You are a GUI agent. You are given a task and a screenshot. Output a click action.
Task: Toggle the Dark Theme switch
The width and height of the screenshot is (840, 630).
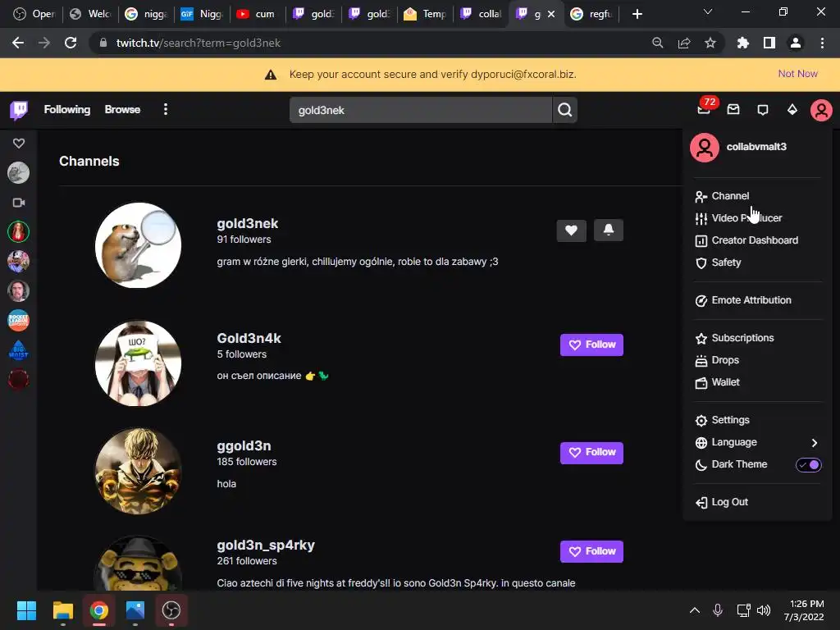(x=808, y=464)
